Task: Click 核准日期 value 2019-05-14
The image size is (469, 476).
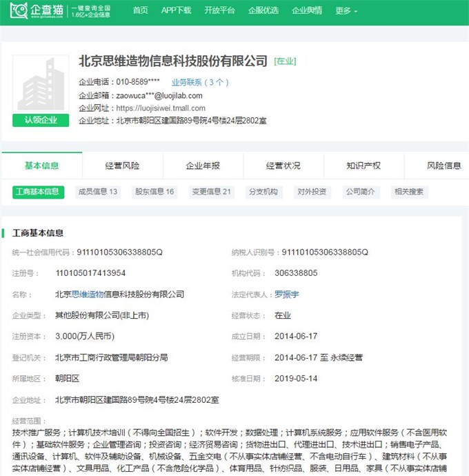Action: 296,379
